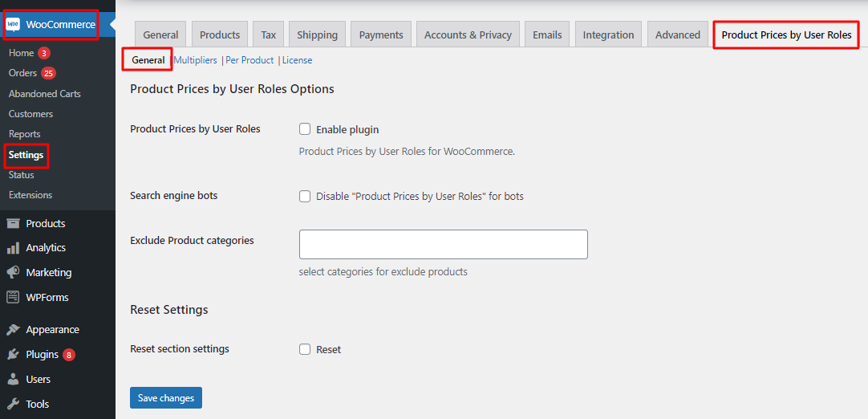The height and width of the screenshot is (419, 868).
Task: Open the Plugins sidebar menu label
Action: tap(42, 355)
